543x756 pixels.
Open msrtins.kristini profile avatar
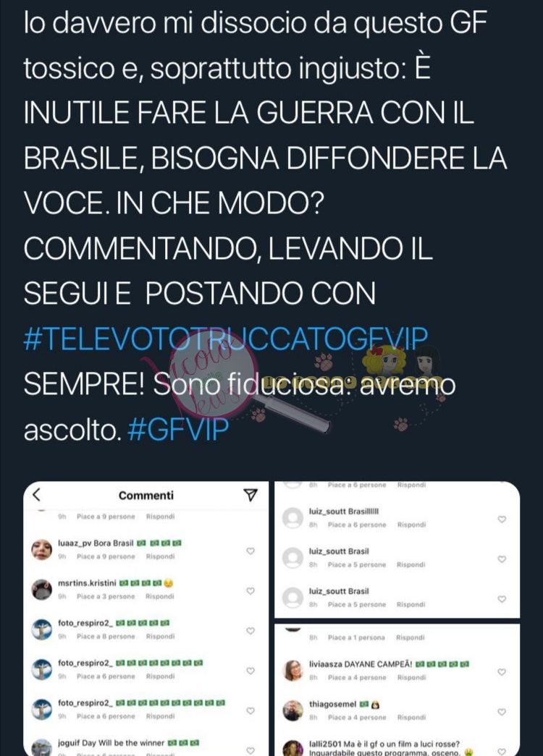point(41,590)
